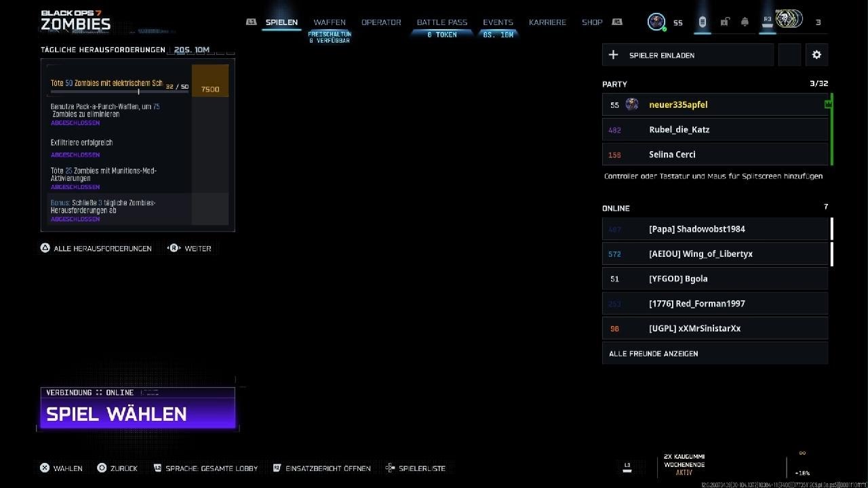Click the Black Ops 7 Zombies logo
The image size is (868, 488).
[75, 20]
